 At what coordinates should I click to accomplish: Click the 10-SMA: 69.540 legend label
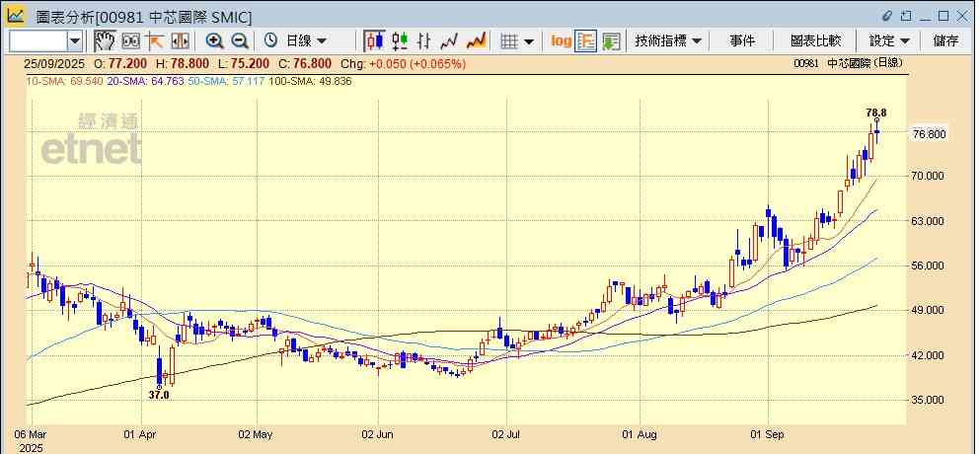click(63, 81)
